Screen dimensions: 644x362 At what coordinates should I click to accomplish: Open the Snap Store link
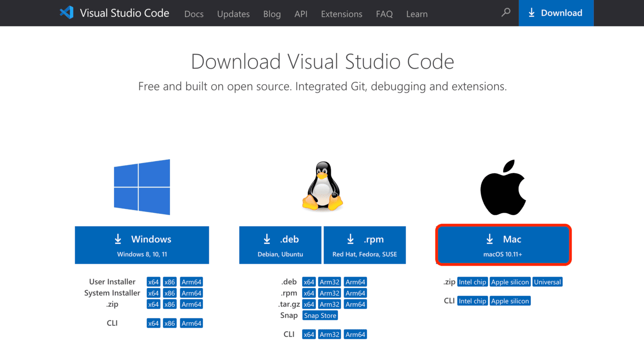coord(320,316)
